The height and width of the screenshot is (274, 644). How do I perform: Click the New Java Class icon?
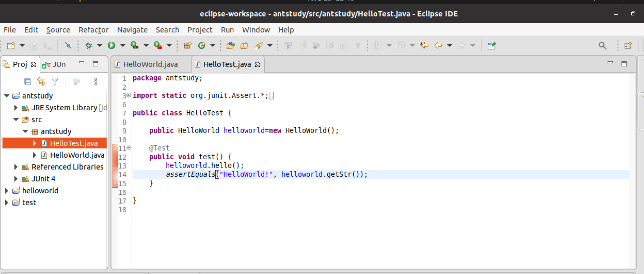click(x=202, y=45)
